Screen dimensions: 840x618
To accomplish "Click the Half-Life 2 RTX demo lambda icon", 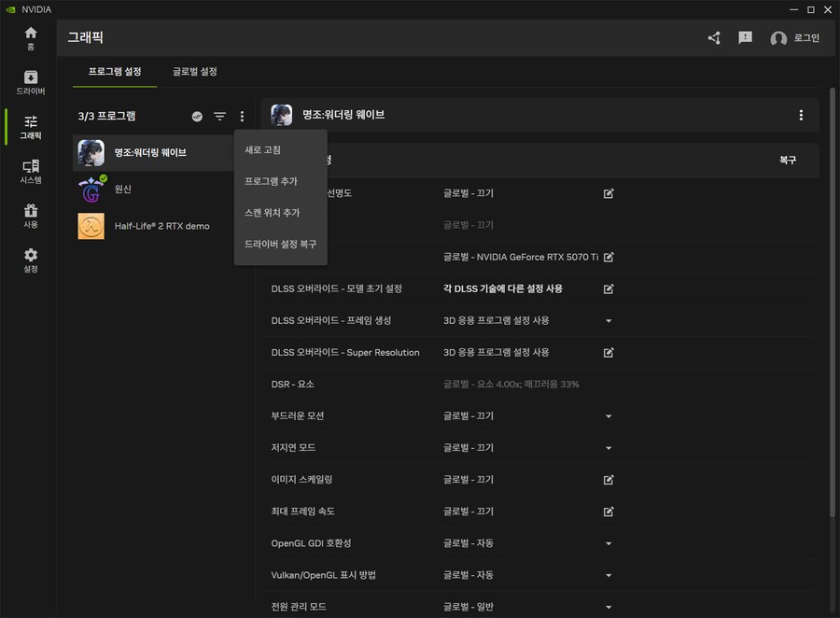I will pos(91,226).
